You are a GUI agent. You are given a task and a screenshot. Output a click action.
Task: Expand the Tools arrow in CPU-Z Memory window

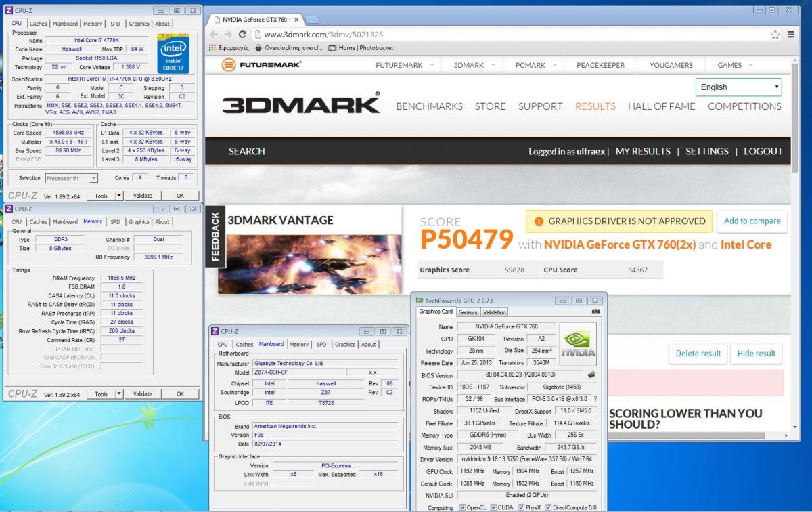pyautogui.click(x=120, y=393)
